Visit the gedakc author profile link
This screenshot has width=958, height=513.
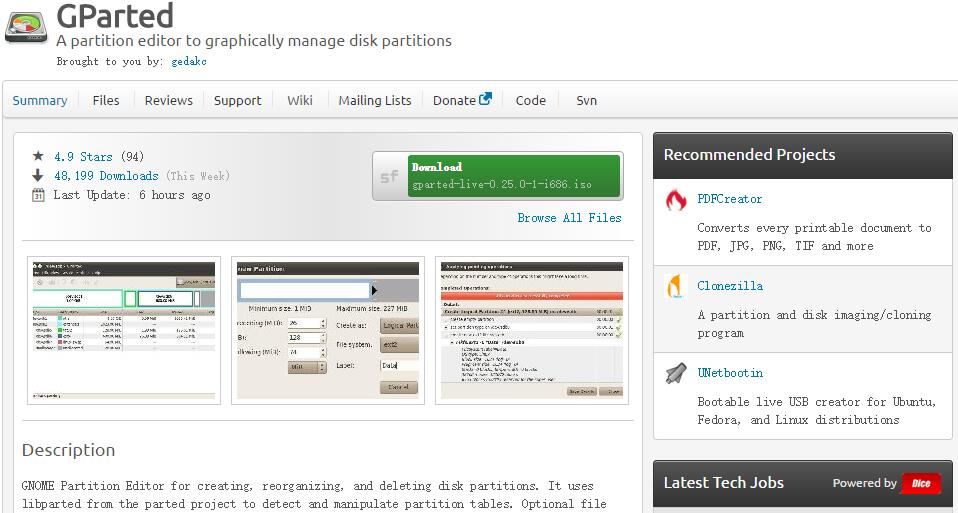click(189, 61)
